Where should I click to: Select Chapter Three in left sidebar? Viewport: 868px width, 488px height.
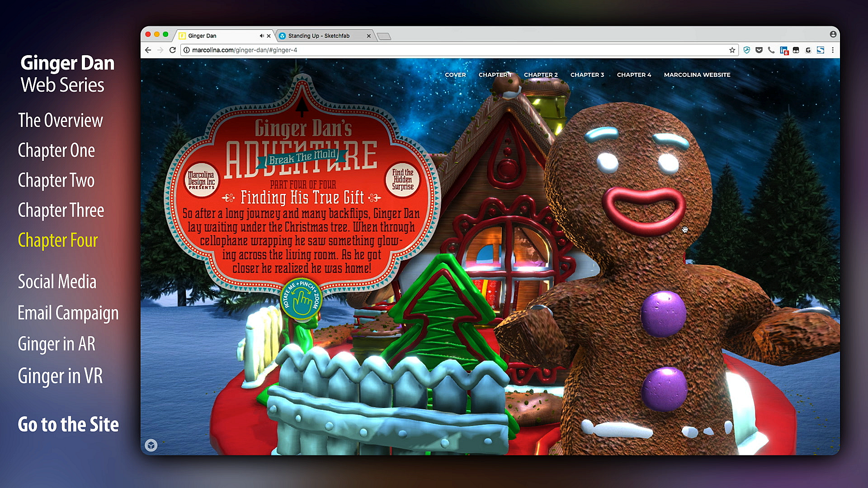(x=61, y=210)
